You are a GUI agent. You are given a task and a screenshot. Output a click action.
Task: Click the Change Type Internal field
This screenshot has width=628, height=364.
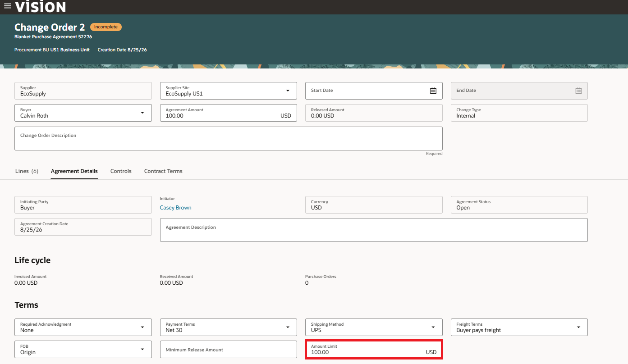tap(519, 113)
